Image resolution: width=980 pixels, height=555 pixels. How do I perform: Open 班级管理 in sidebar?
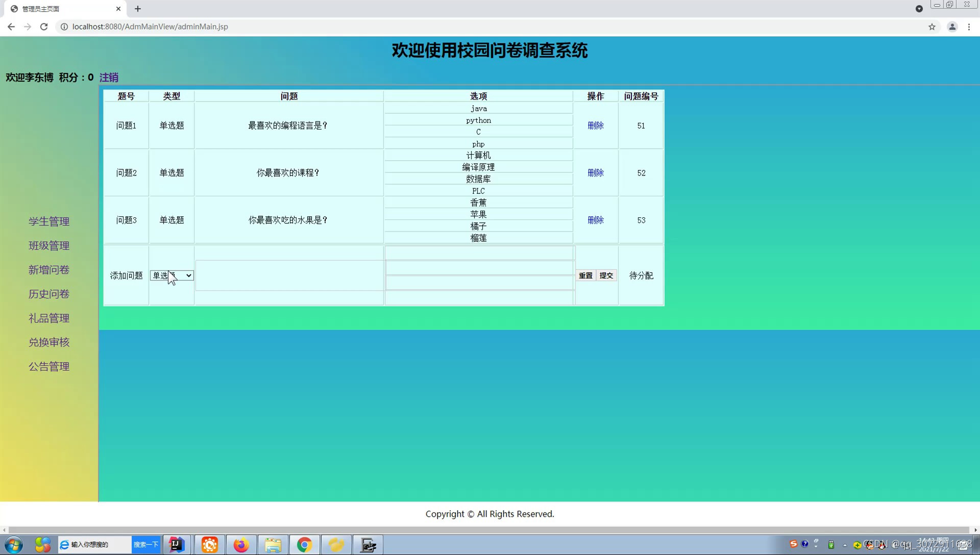point(49,245)
